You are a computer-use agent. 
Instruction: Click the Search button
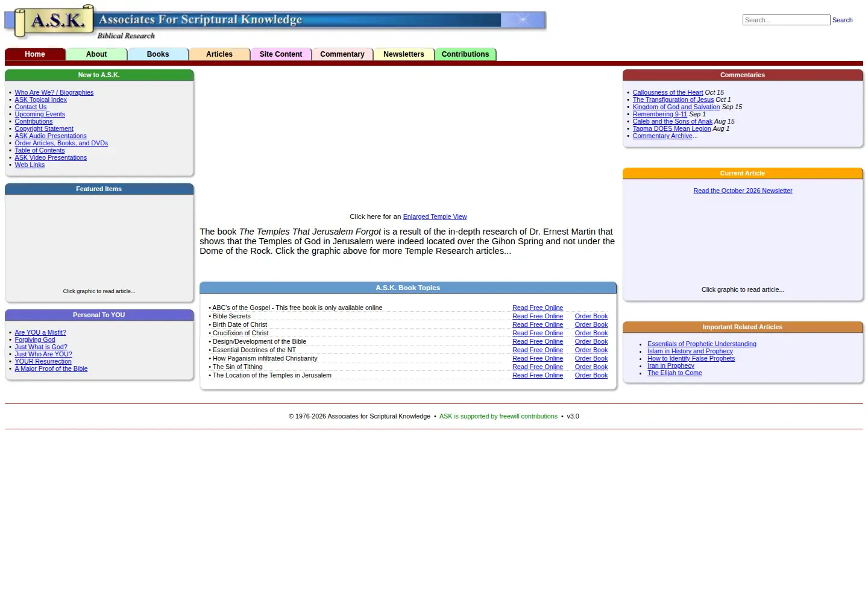tap(842, 20)
